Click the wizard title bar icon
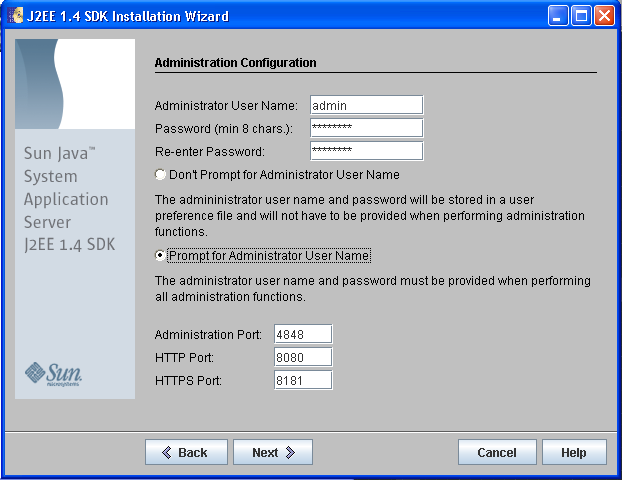 (15, 16)
